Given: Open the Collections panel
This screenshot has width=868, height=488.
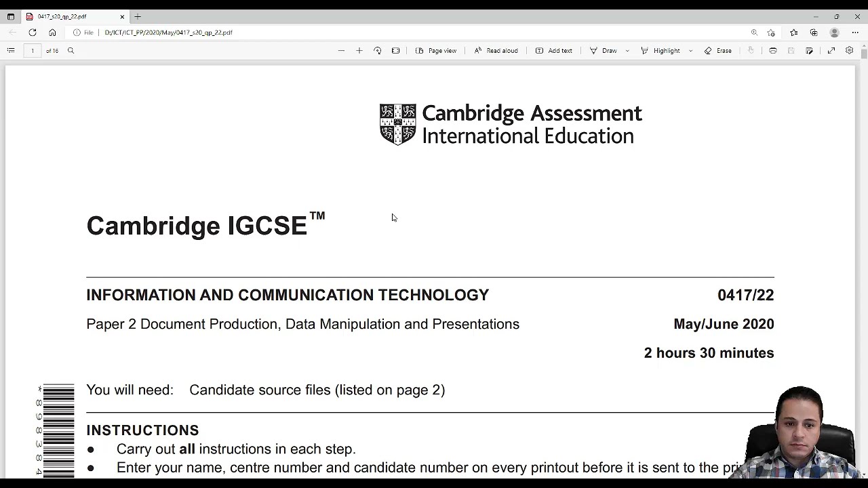Looking at the screenshot, I should [x=814, y=33].
